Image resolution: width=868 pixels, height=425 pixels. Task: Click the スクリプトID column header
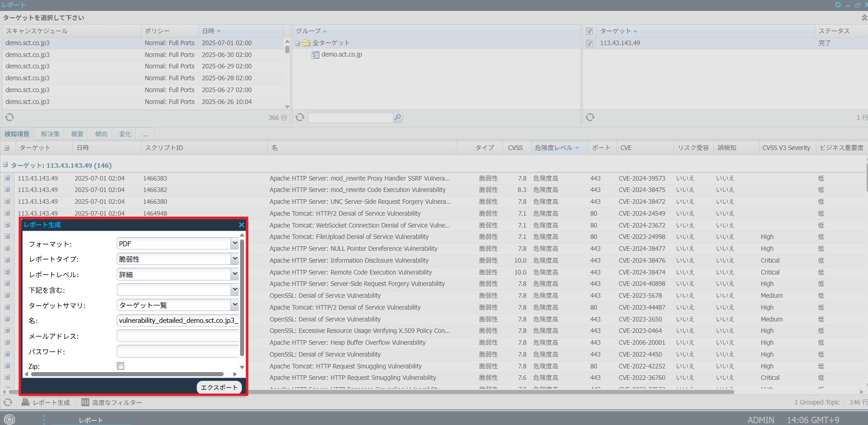204,148
